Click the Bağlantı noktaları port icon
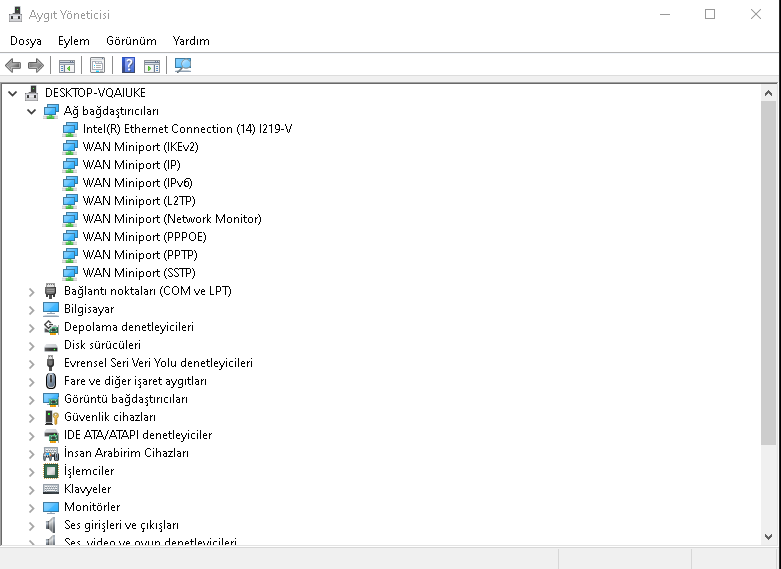Viewport: 781px width, 569px height. [51, 291]
